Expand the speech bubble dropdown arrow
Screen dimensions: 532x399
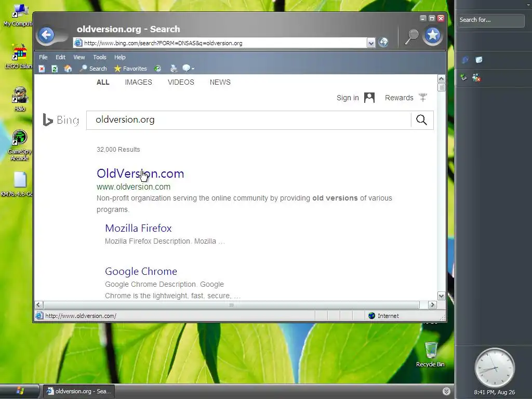193,69
